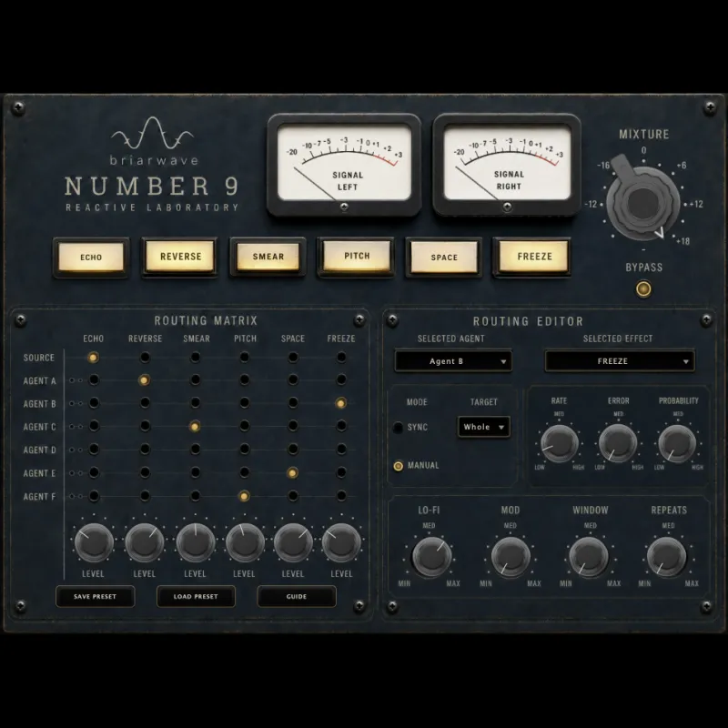This screenshot has width=728, height=728.
Task: Click the lit AGENT C to SMEAR node
Action: (x=195, y=426)
